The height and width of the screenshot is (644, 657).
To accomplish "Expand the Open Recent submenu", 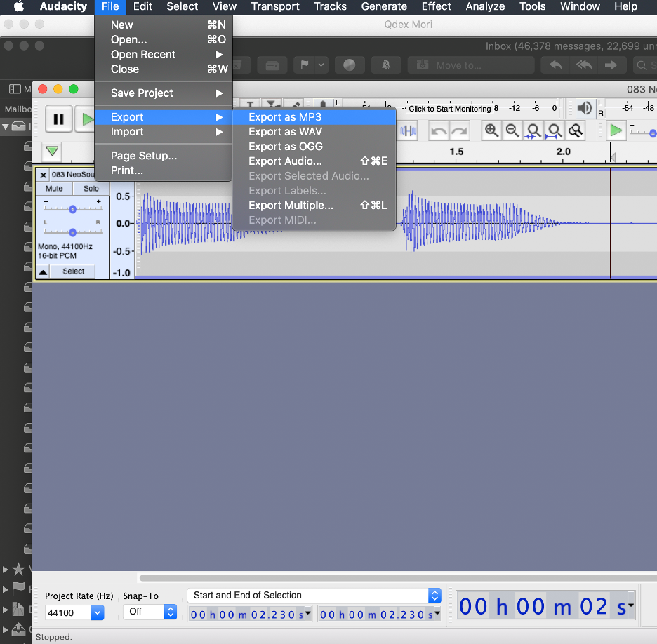I will click(x=164, y=55).
